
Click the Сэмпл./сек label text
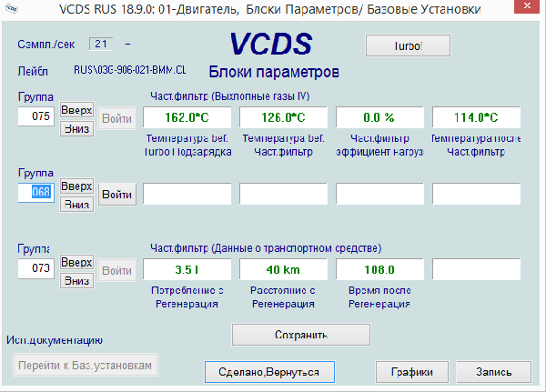coord(46,45)
